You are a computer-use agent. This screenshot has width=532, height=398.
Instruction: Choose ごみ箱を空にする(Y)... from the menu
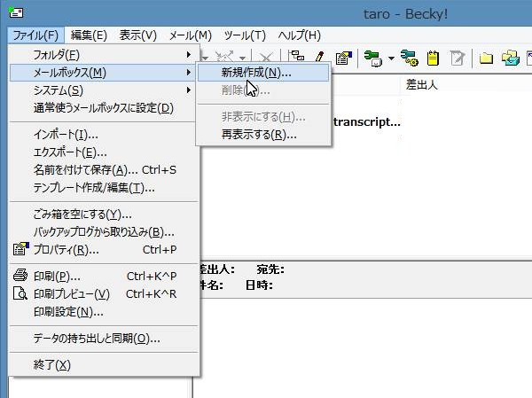[82, 214]
